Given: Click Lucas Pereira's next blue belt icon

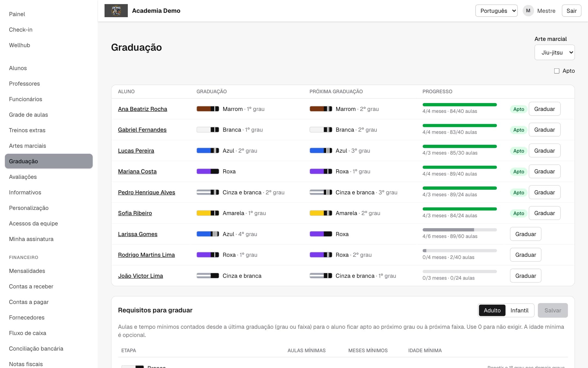Looking at the screenshot, I should [x=321, y=150].
